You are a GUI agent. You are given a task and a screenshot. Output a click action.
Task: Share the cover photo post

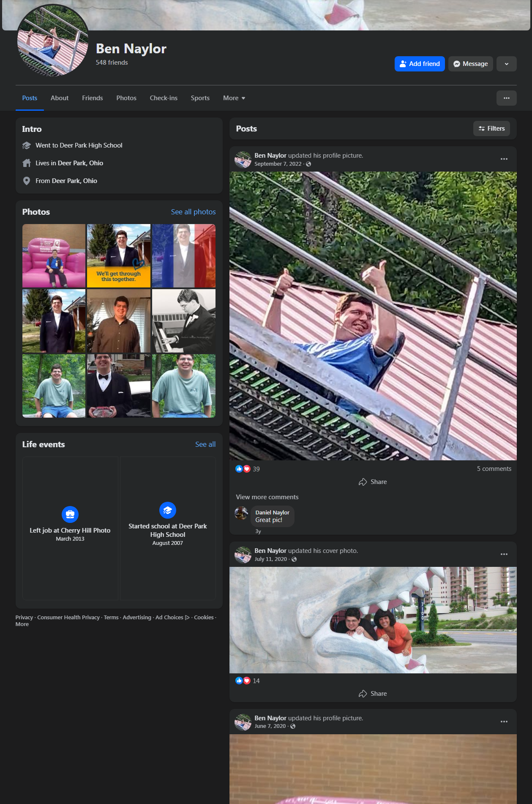tap(373, 694)
